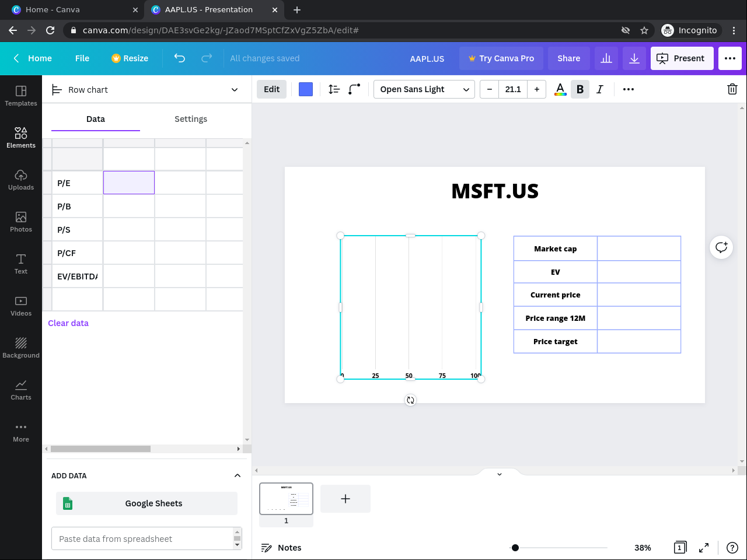The width and height of the screenshot is (747, 560).
Task: Toggle italic formatting
Action: (x=600, y=89)
